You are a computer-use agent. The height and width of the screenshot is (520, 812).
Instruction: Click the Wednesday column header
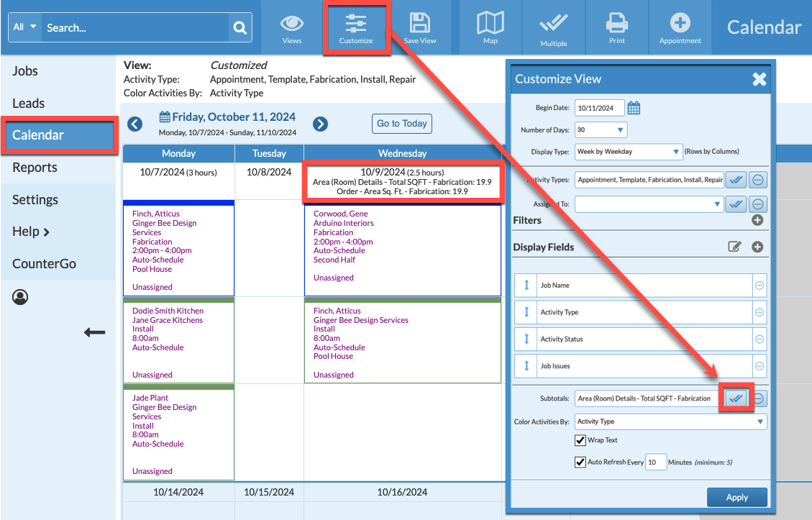pyautogui.click(x=402, y=153)
